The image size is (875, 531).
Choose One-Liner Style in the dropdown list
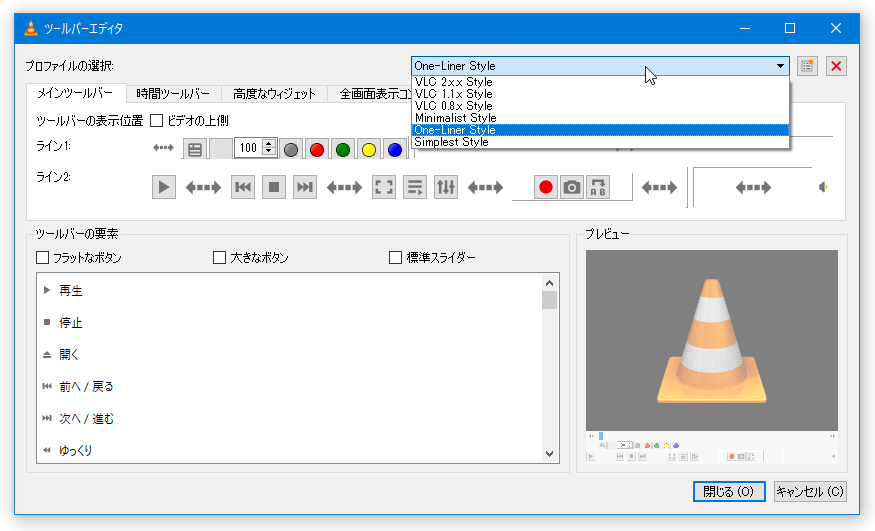pyautogui.click(x=600, y=130)
